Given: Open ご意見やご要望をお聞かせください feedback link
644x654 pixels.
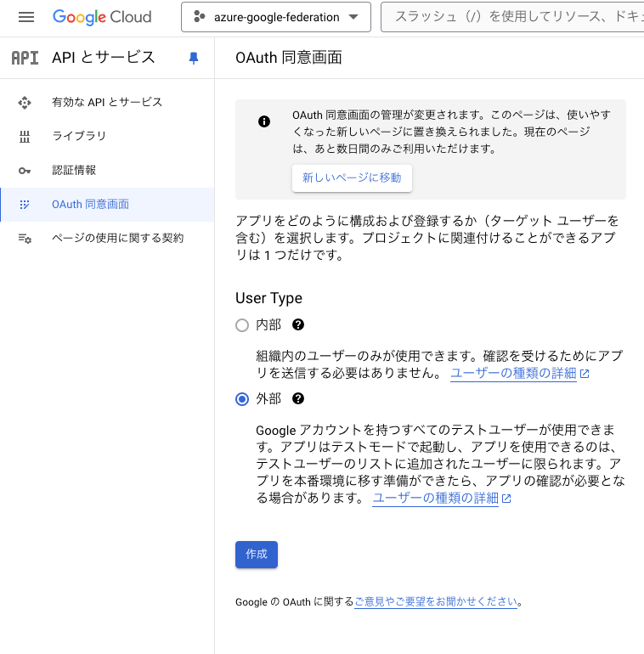Looking at the screenshot, I should tap(436, 602).
